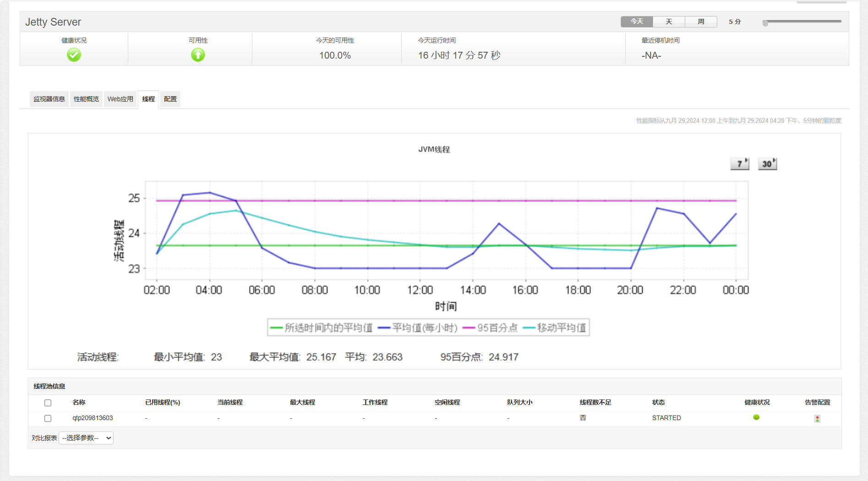This screenshot has height=481, width=868.
Task: Toggle the select-all checkbox in thread pool header
Action: [x=48, y=403]
